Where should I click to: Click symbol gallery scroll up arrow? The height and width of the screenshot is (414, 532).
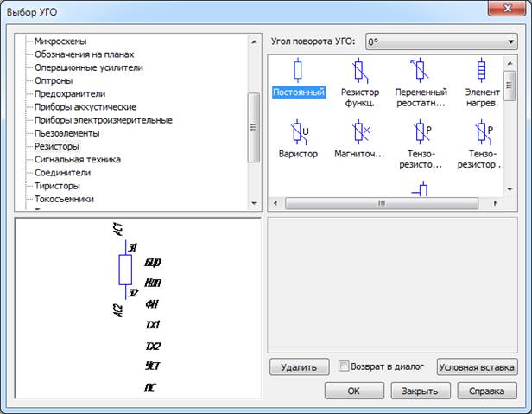510,63
